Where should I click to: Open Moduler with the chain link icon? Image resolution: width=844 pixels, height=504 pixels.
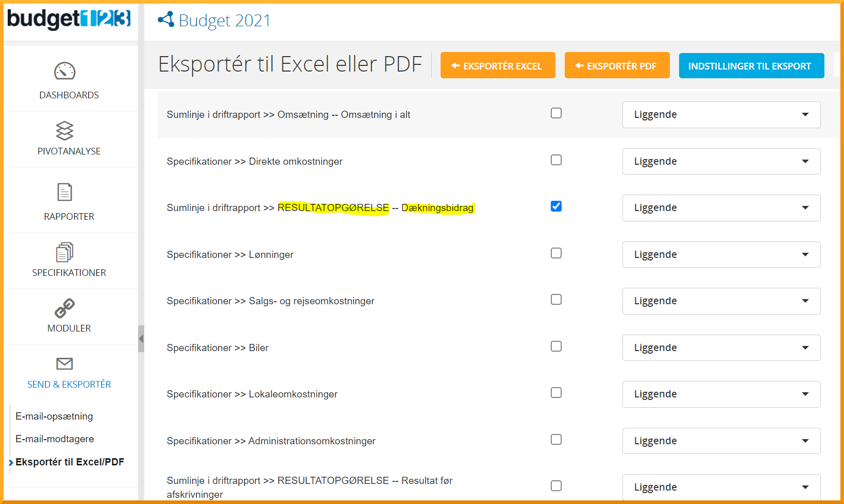coord(65,308)
